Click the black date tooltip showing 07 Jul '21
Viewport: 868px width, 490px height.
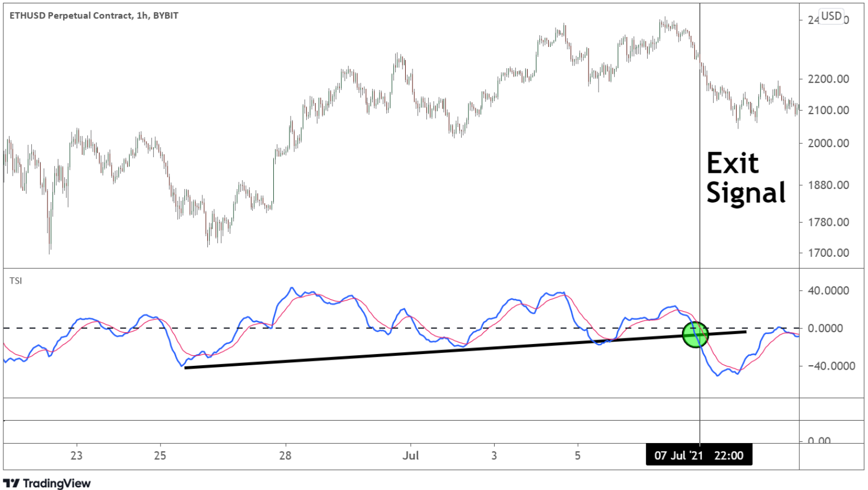tap(699, 455)
